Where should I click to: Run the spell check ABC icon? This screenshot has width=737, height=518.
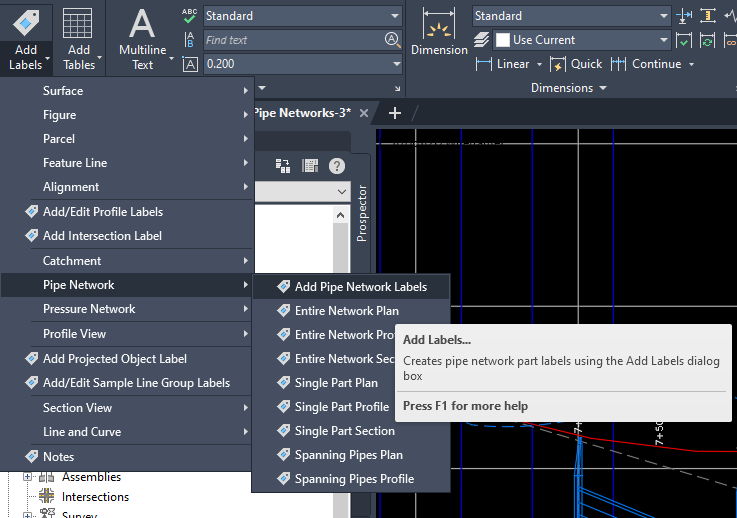[x=189, y=16]
